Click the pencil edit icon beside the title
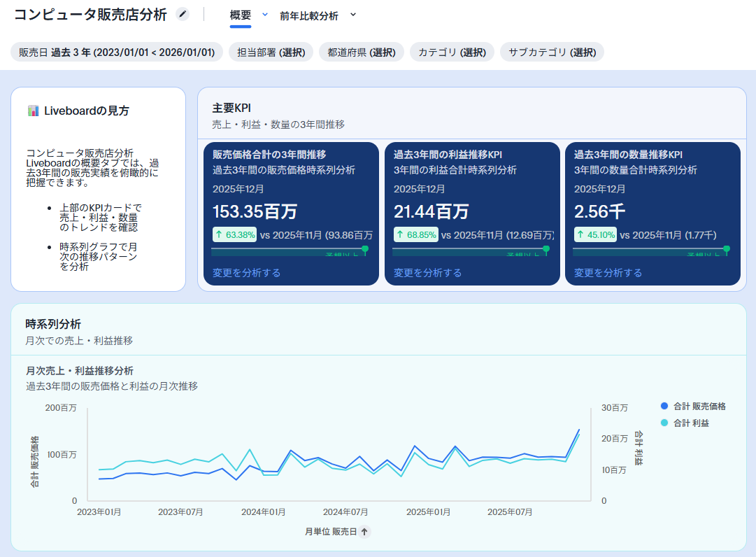Image resolution: width=756 pixels, height=557 pixels. point(183,14)
